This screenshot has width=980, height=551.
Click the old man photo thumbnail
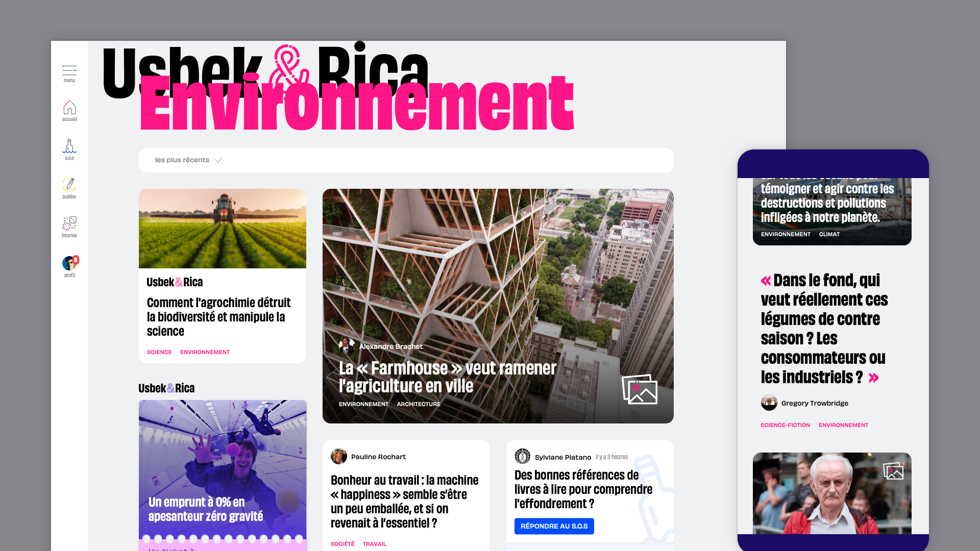[832, 493]
